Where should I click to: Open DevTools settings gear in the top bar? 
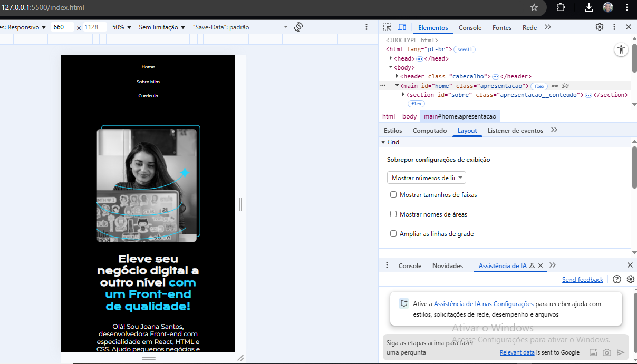point(600,27)
